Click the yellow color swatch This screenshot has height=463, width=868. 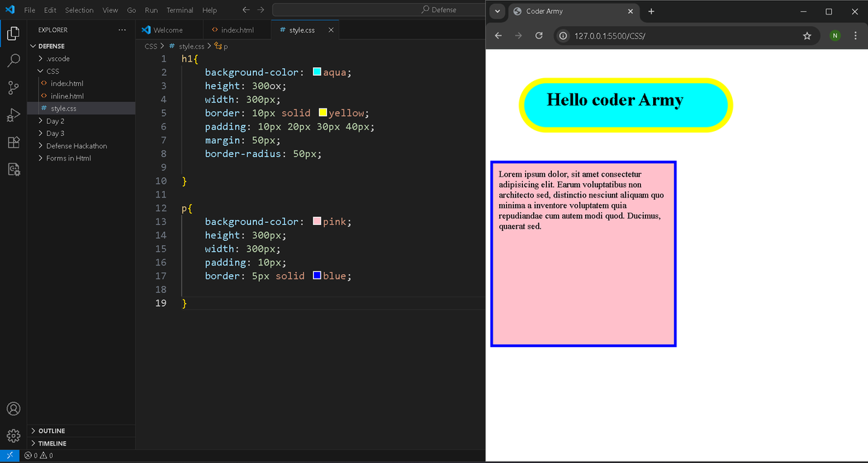323,113
